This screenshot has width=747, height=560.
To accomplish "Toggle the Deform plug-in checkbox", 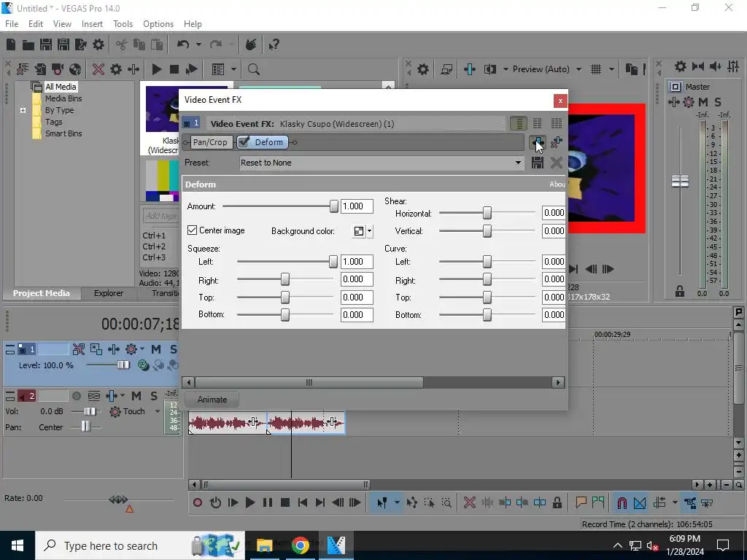I will [x=244, y=142].
